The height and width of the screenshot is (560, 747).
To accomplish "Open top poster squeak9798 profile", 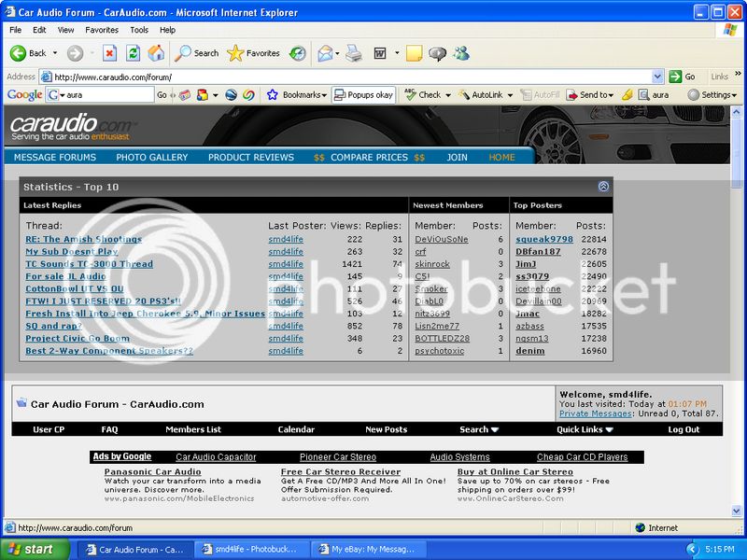I will point(544,239).
